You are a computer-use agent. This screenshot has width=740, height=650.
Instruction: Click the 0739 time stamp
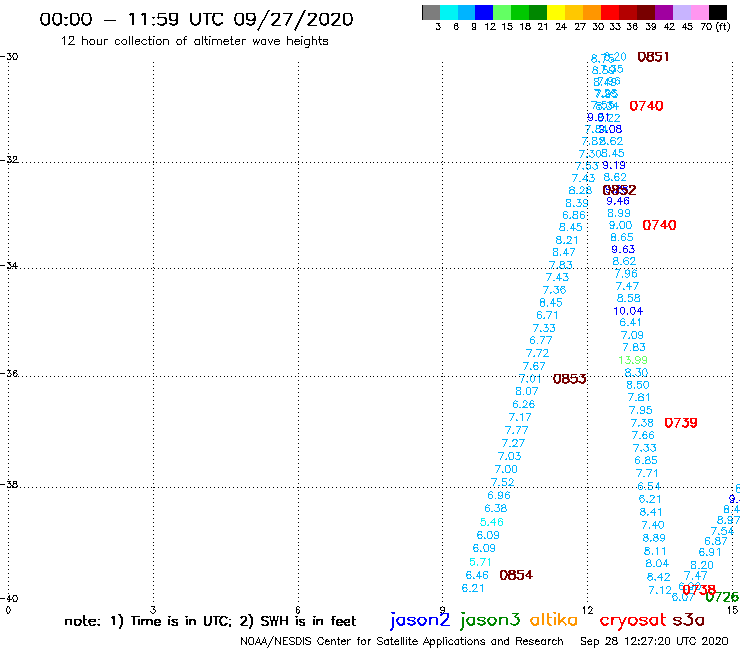click(681, 423)
